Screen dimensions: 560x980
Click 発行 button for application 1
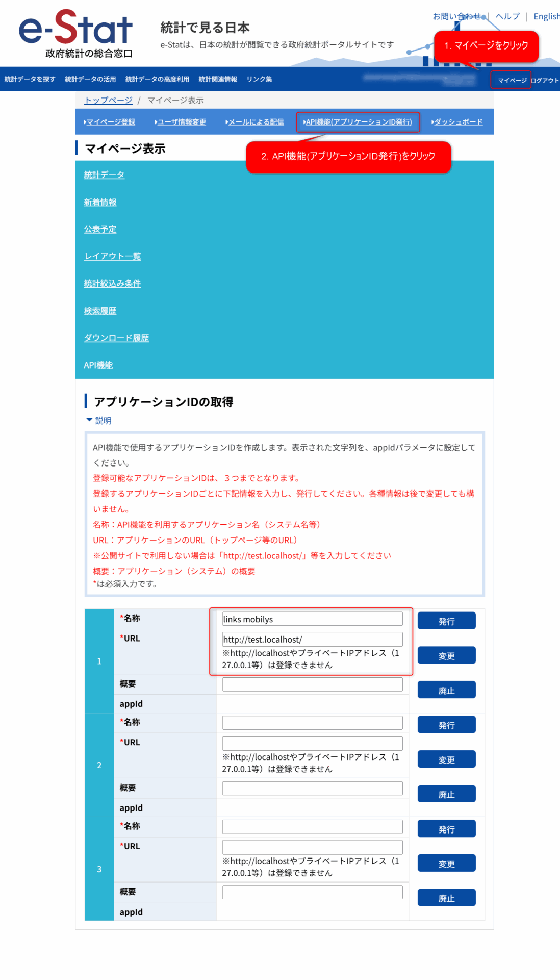(x=447, y=621)
